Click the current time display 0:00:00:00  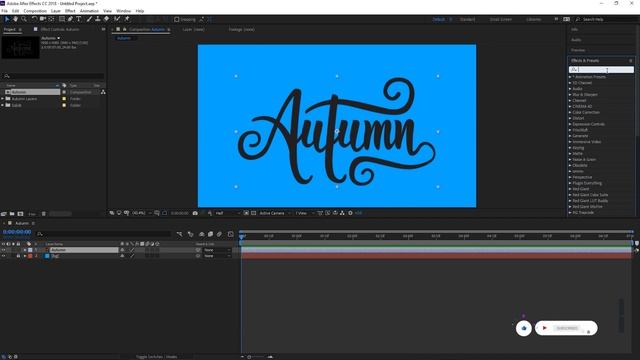pyautogui.click(x=17, y=232)
